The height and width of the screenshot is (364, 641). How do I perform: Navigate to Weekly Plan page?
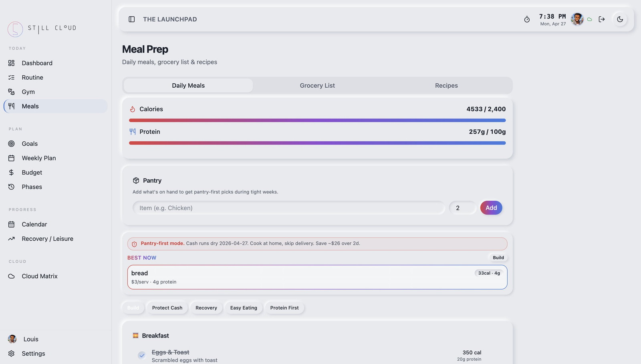38,158
